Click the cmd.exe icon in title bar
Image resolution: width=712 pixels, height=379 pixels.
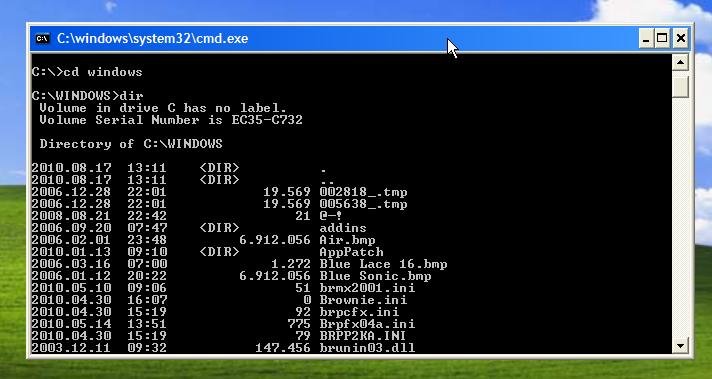point(42,39)
